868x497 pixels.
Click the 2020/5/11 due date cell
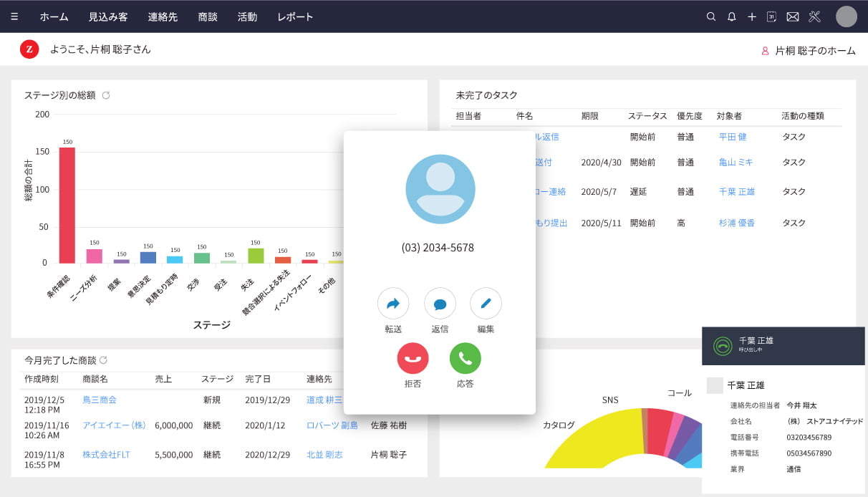pyautogui.click(x=601, y=223)
